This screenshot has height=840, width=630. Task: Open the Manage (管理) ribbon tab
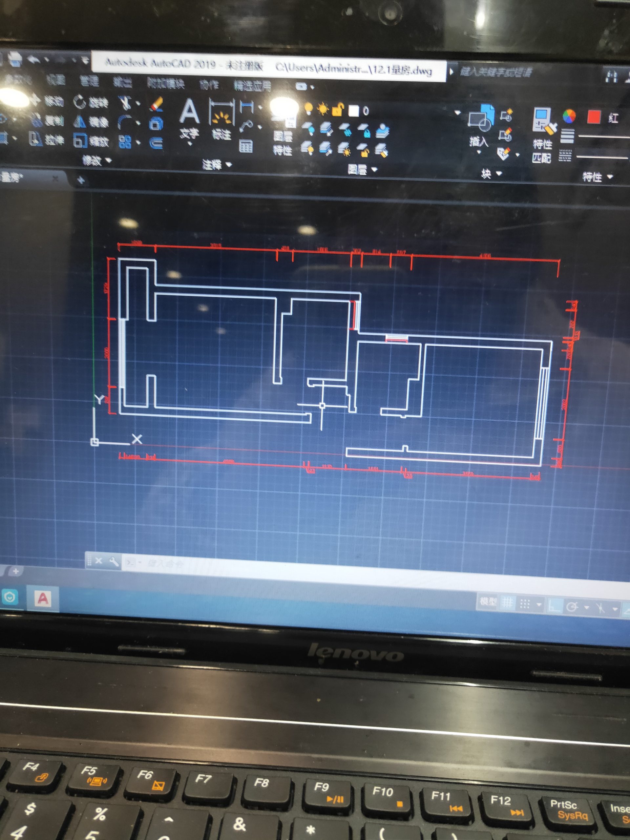(90, 80)
